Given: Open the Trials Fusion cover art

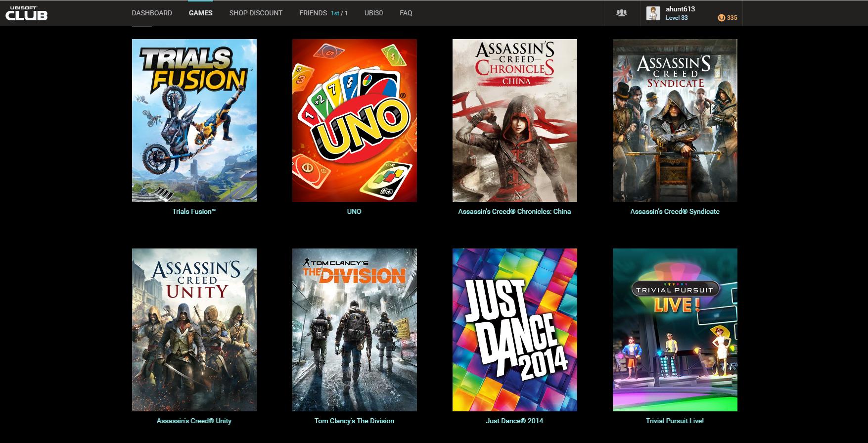Looking at the screenshot, I should [x=194, y=120].
